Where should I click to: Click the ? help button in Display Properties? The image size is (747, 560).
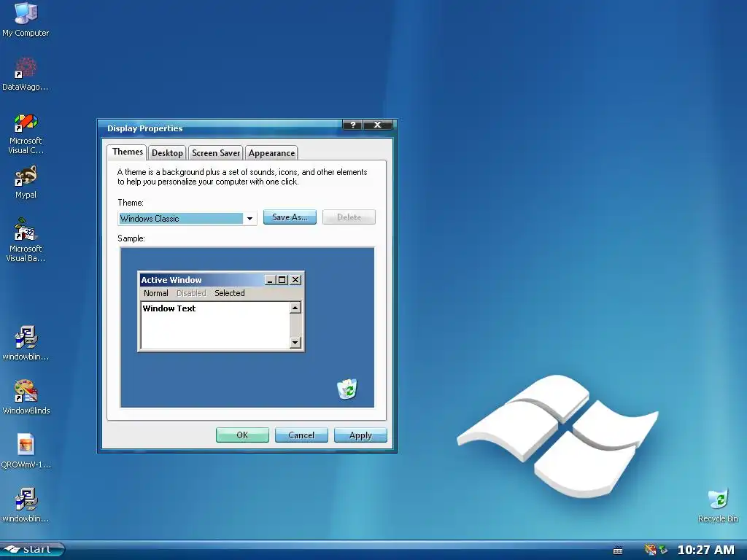click(x=352, y=125)
